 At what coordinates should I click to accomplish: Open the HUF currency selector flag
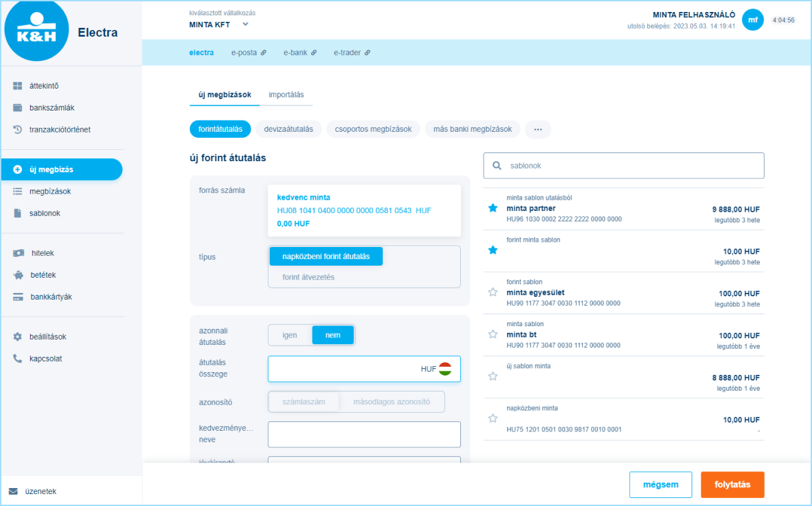tap(445, 369)
